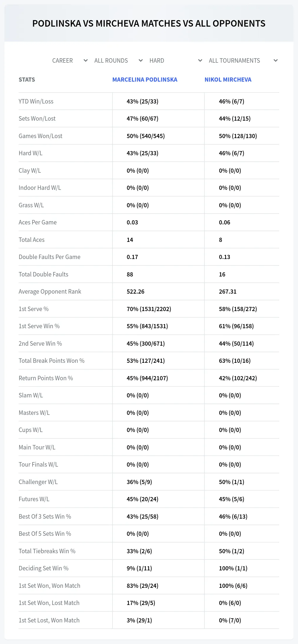The image size is (298, 644).
Task: Open Marcelina Podlinska player link
Action: (x=145, y=80)
